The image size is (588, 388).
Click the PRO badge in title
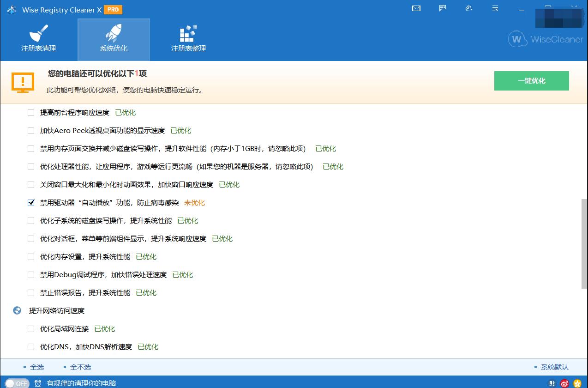pos(113,9)
